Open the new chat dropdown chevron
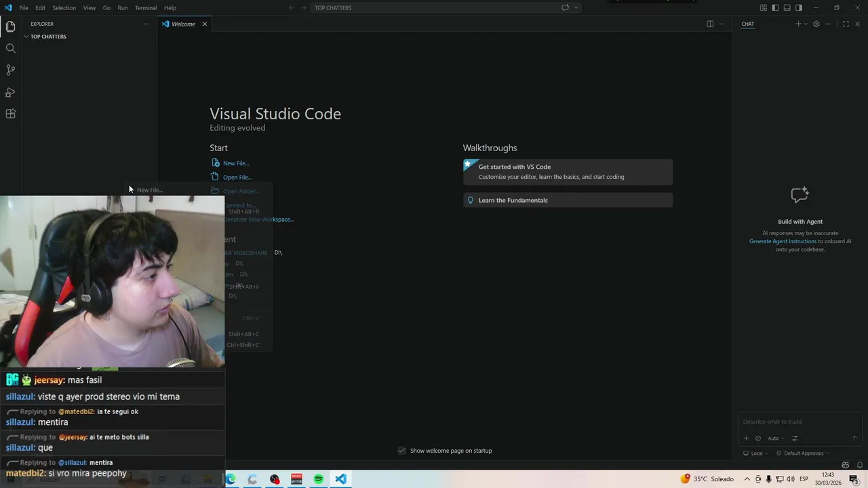The height and width of the screenshot is (488, 868). click(x=806, y=24)
